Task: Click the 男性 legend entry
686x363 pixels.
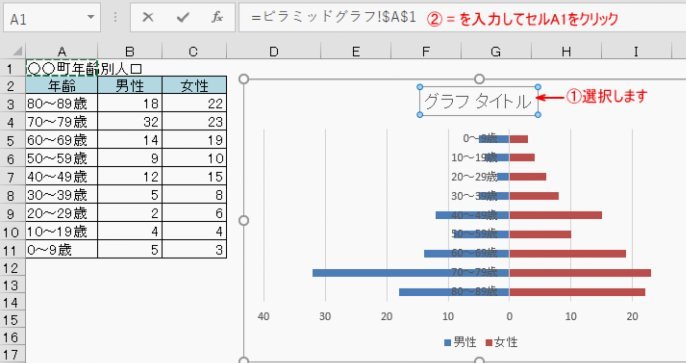Action: (x=460, y=342)
